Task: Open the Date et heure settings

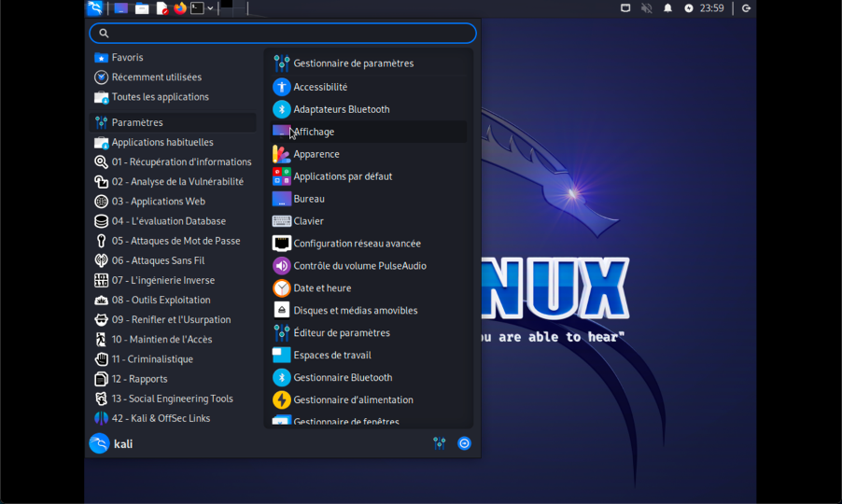Action: point(322,288)
